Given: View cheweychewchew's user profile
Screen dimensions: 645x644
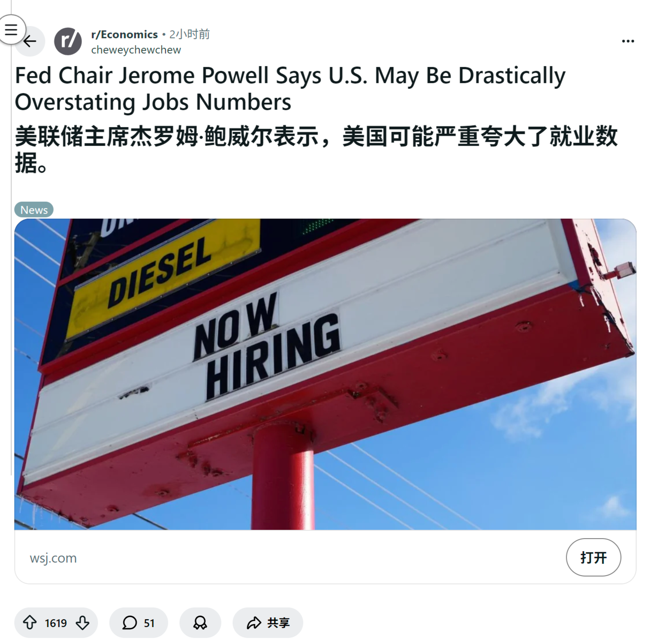Looking at the screenshot, I should click(x=136, y=50).
